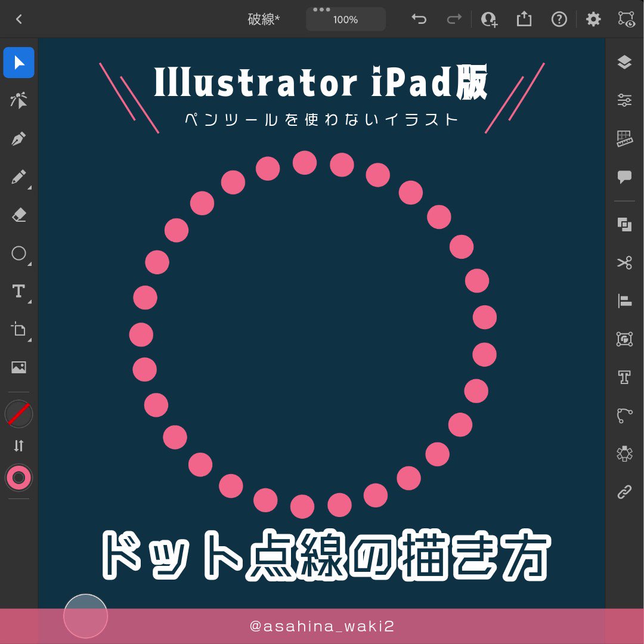Select the Pencil tool
The width and height of the screenshot is (644, 644).
click(19, 177)
